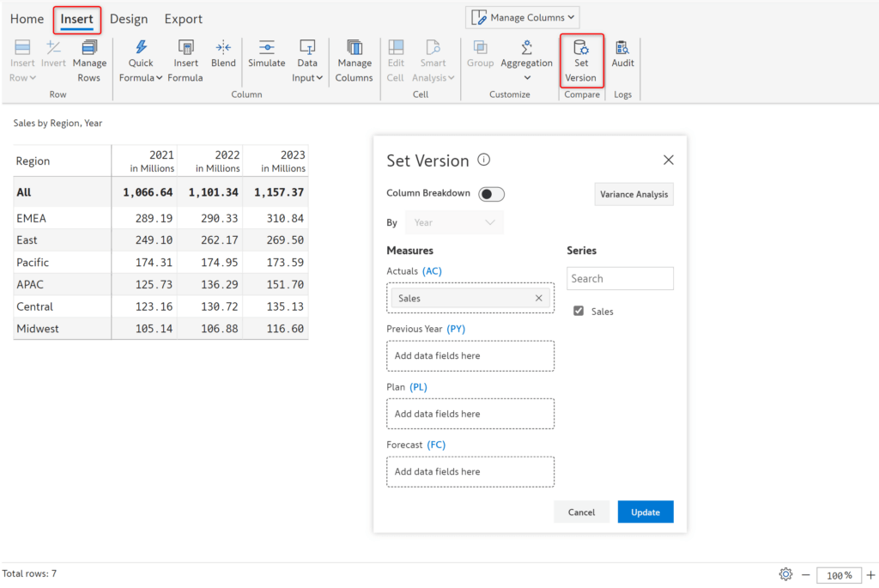The height and width of the screenshot is (588, 879).
Task: Open Manage Columns in the Column group
Action: [x=354, y=58]
